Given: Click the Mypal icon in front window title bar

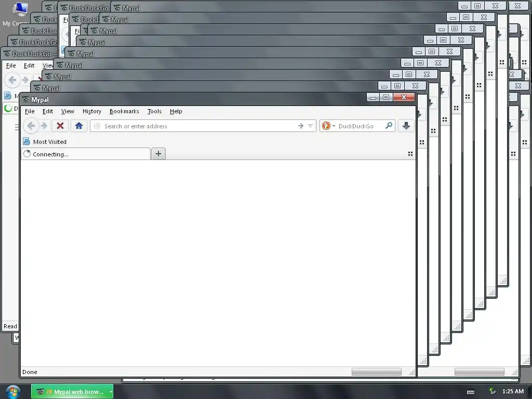Looking at the screenshot, I should point(26,99).
